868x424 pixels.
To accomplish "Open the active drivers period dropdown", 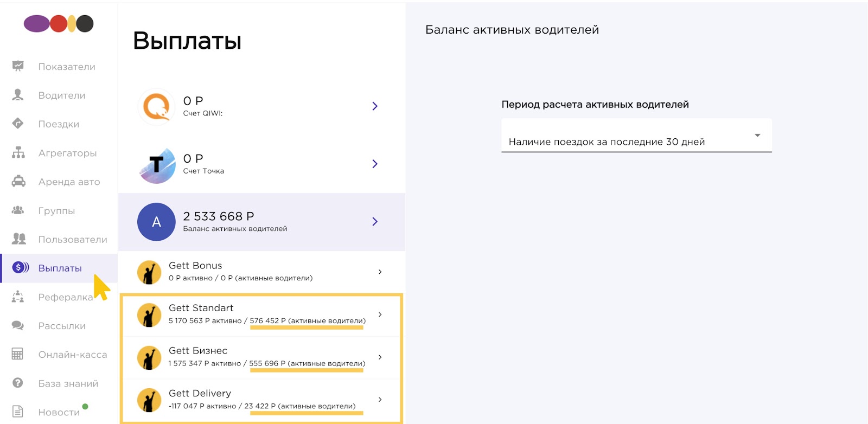I will [x=636, y=136].
